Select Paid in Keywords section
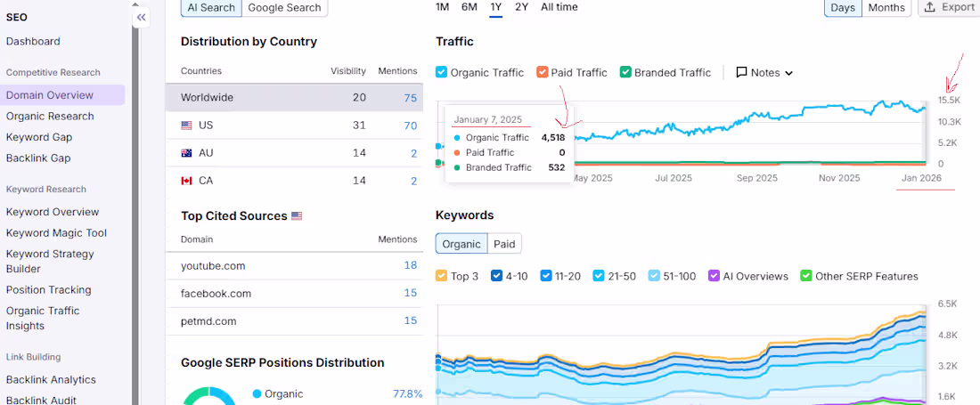The image size is (980, 405). pyautogui.click(x=504, y=244)
